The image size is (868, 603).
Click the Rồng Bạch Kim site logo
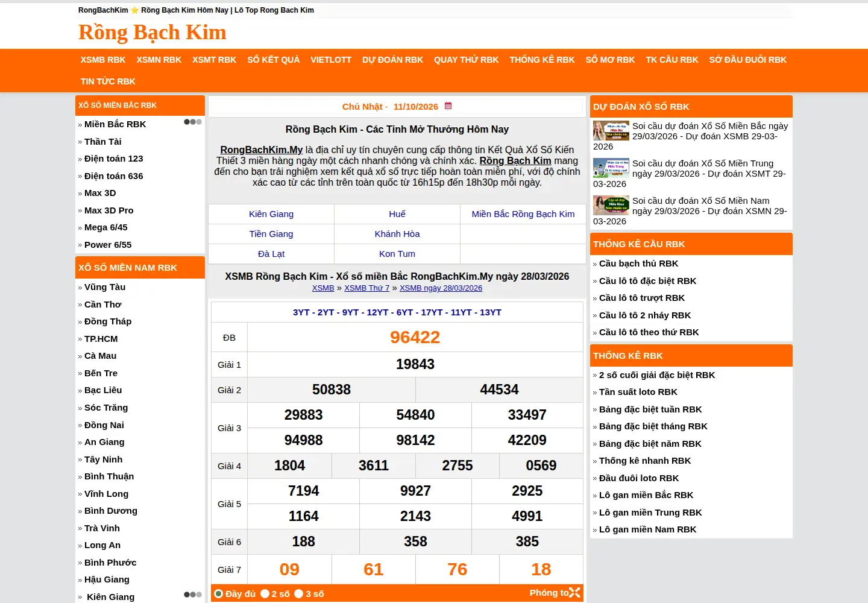[153, 32]
